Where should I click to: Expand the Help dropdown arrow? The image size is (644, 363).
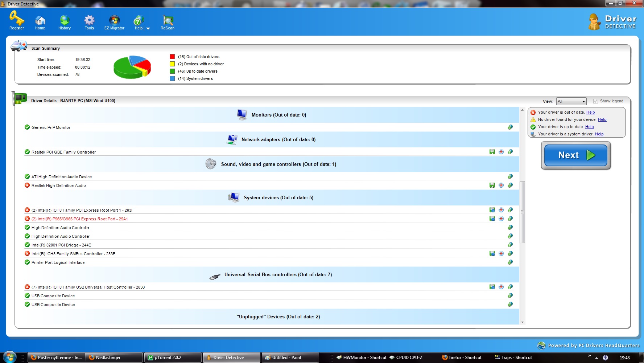coord(148,28)
